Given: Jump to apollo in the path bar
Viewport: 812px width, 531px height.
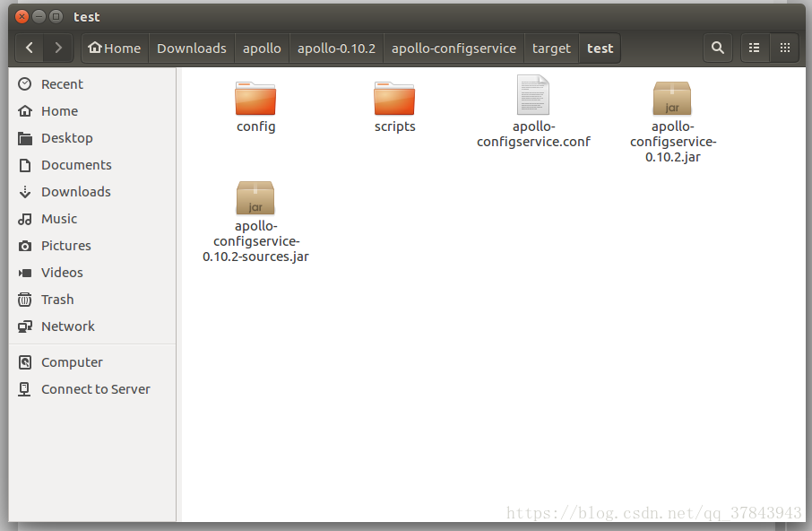Looking at the screenshot, I should (262, 48).
